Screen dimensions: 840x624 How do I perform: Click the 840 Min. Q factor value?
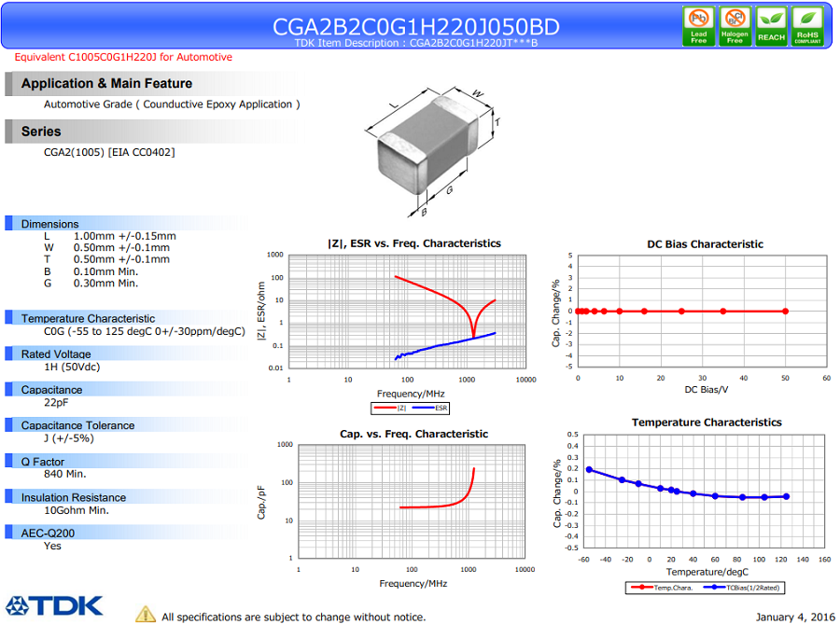[64, 474]
